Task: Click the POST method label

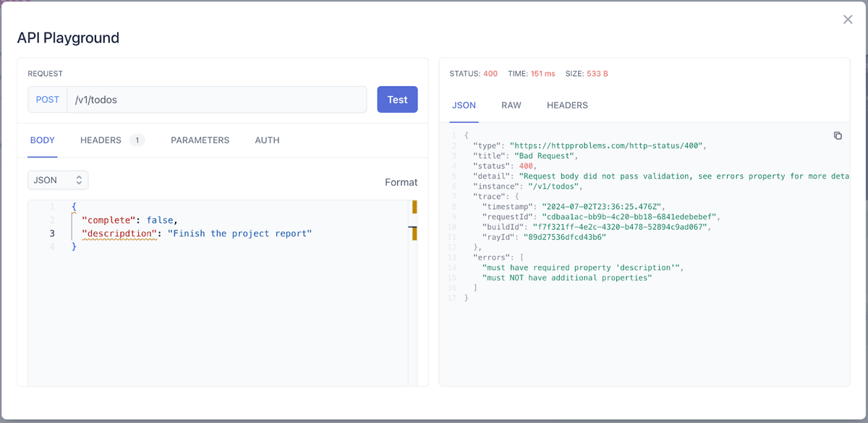Action: (46, 99)
